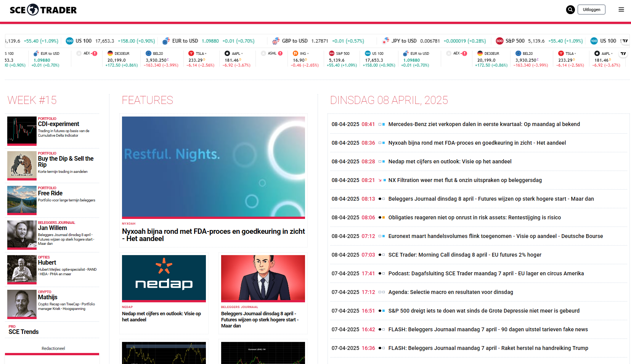Click Jan Willem's portrait photo
Screen dimensions: 631x364
[22, 235]
